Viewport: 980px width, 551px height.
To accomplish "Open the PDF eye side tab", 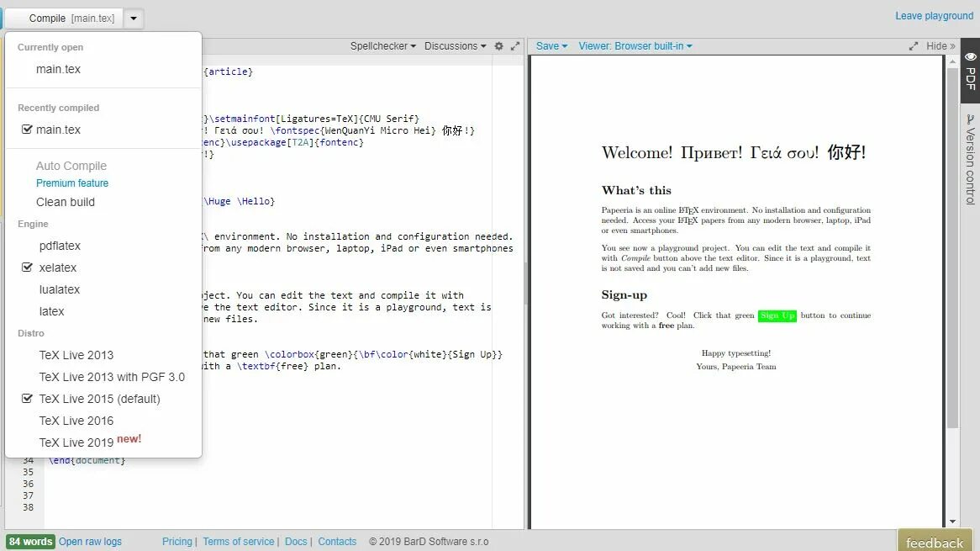I will click(970, 70).
